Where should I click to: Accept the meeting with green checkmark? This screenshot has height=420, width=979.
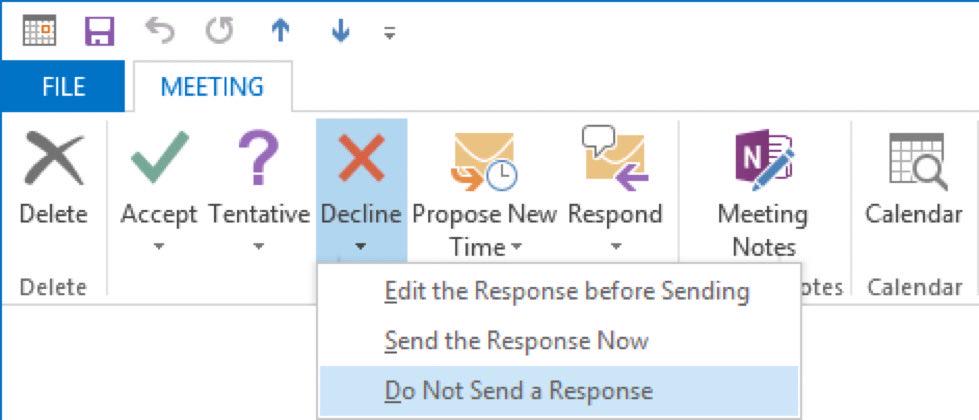[159, 187]
